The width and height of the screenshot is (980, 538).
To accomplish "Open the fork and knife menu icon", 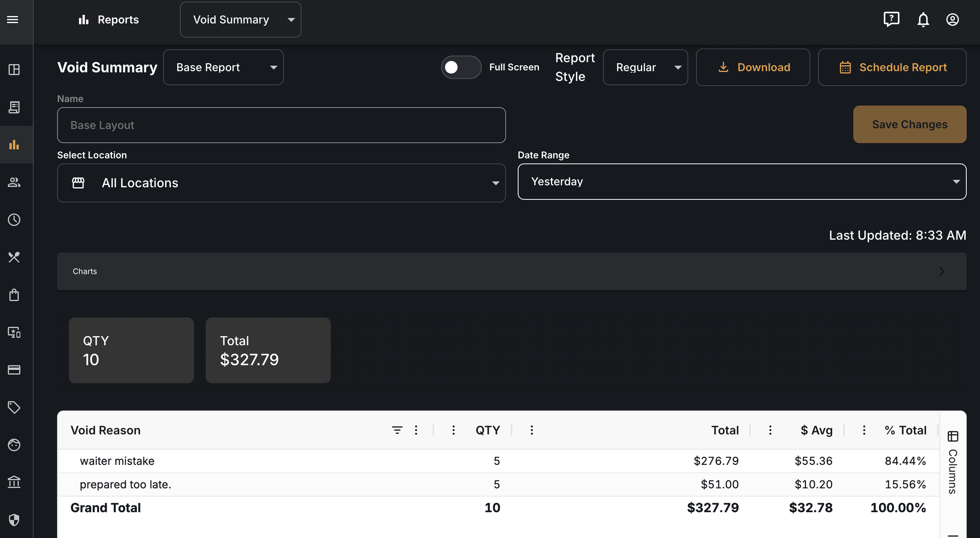I will 14,257.
